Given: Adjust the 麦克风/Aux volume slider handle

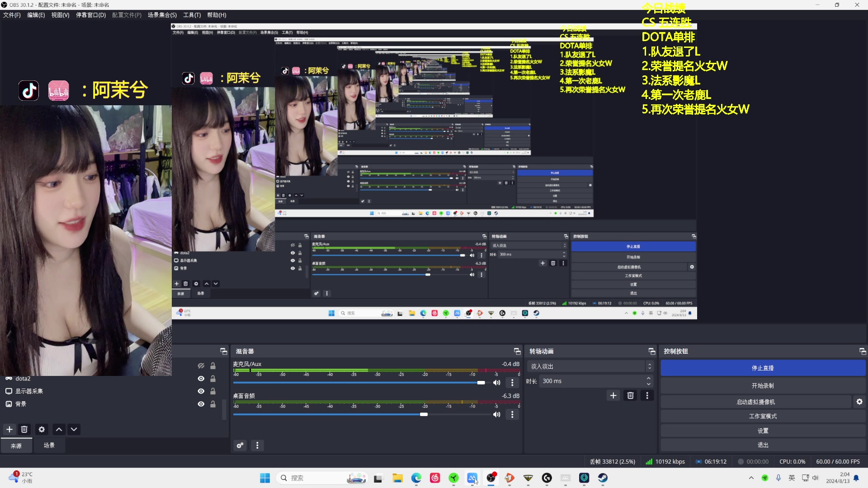Looking at the screenshot, I should pos(481,383).
